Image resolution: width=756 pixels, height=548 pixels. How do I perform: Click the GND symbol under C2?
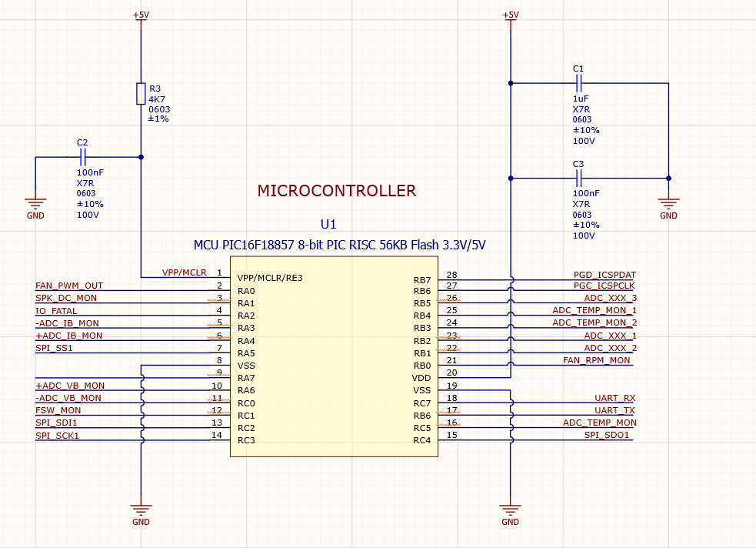click(x=35, y=202)
